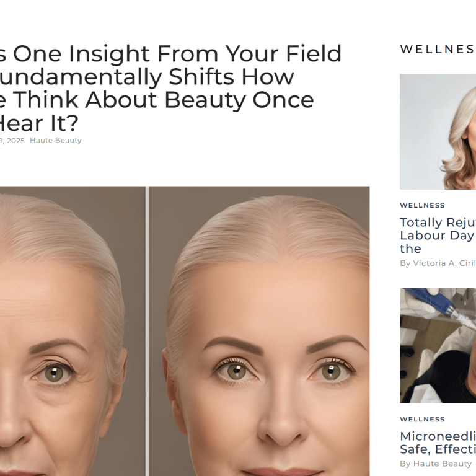476x476 pixels.
Task: Click the Wellness sidebar section heading
Action: [437, 50]
